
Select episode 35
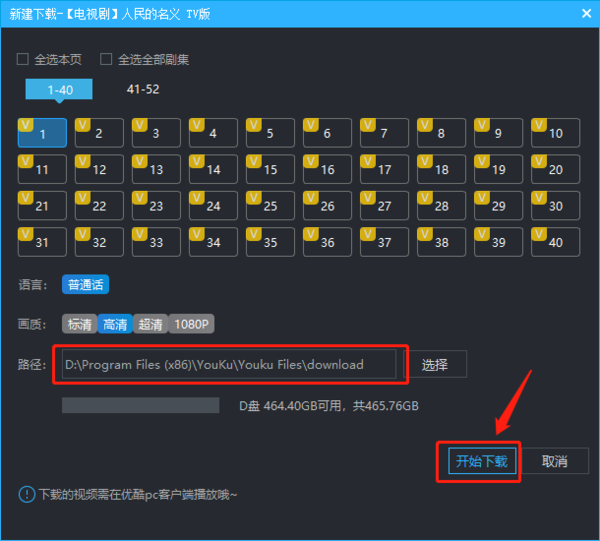click(270, 242)
